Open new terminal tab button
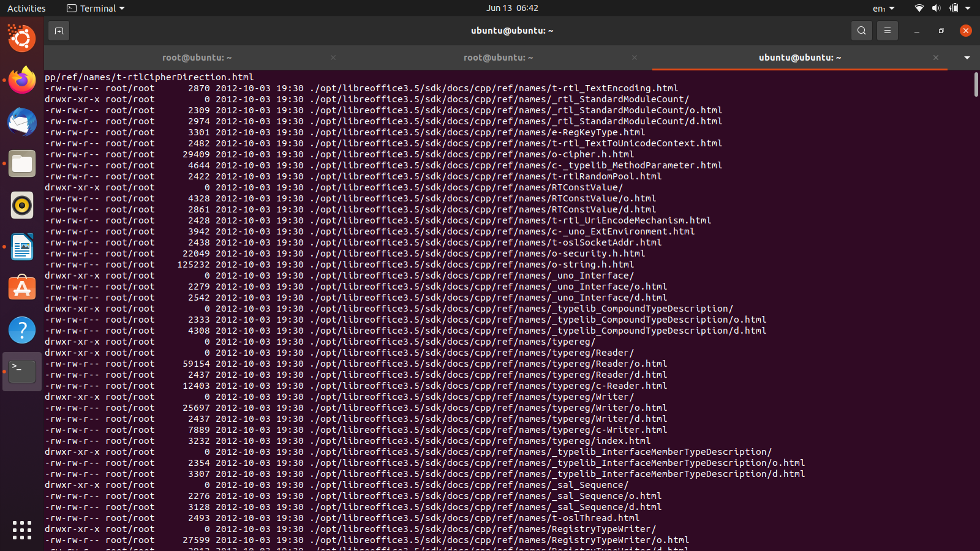 (x=59, y=31)
